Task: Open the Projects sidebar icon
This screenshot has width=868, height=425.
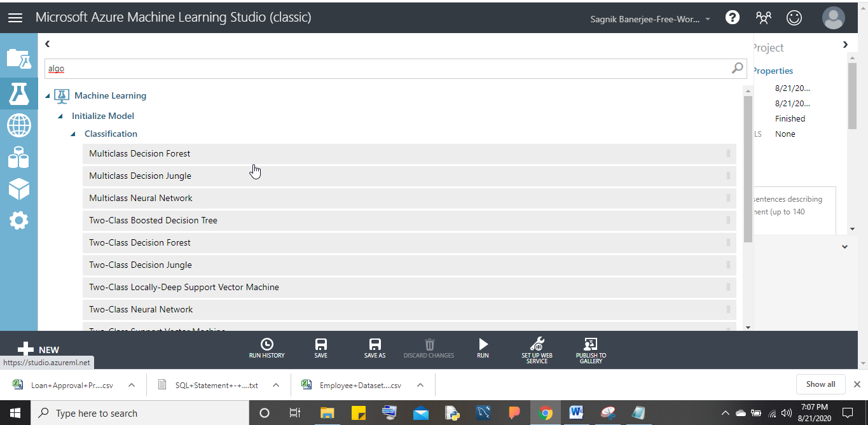Action: click(x=18, y=59)
